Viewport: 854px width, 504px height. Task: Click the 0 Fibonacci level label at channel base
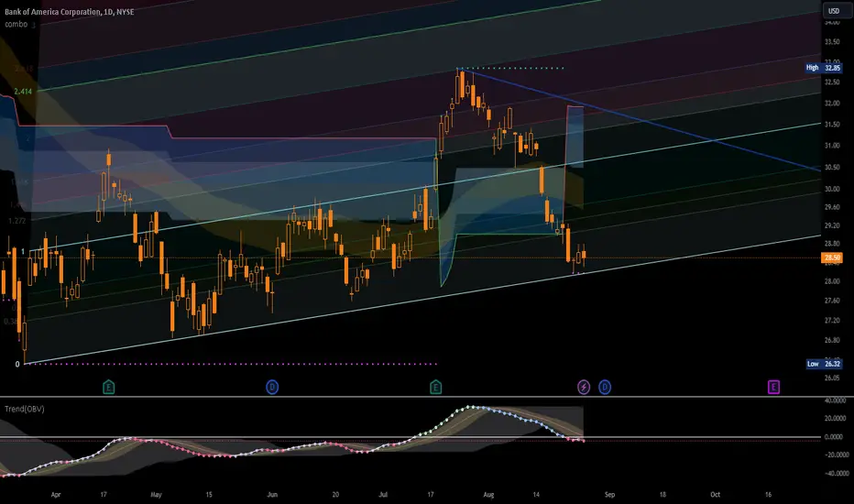point(17,364)
